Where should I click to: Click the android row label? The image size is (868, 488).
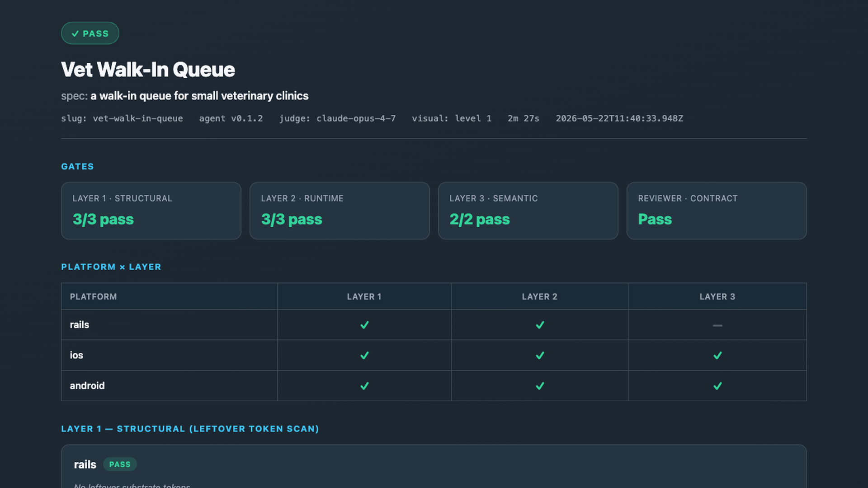click(87, 386)
